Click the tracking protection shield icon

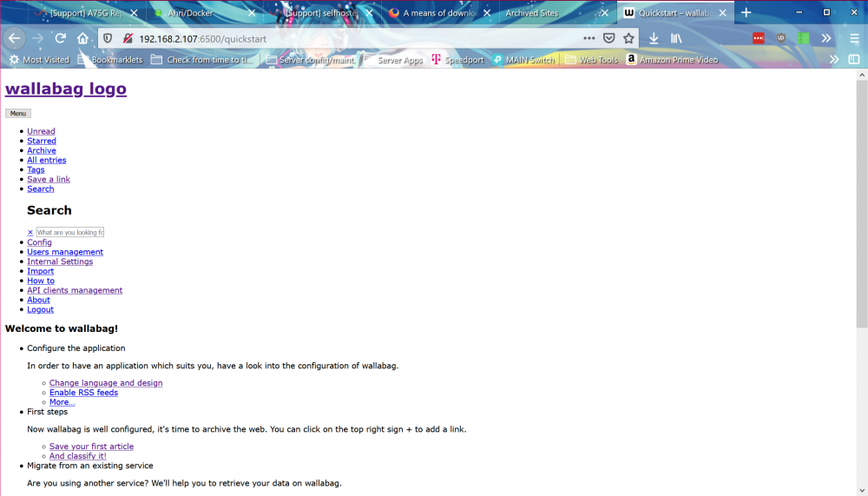click(x=108, y=38)
